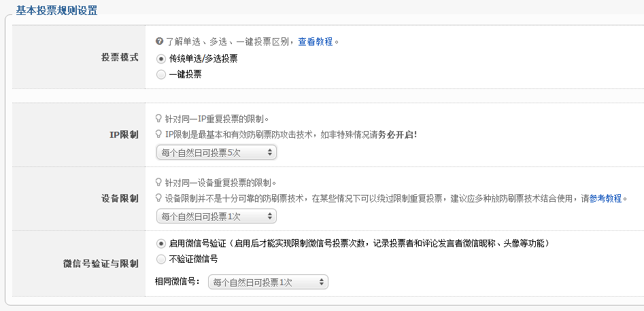Open the 相同微信号 vote limit dropdown
Viewport: 644px width, 311px height.
[268, 282]
